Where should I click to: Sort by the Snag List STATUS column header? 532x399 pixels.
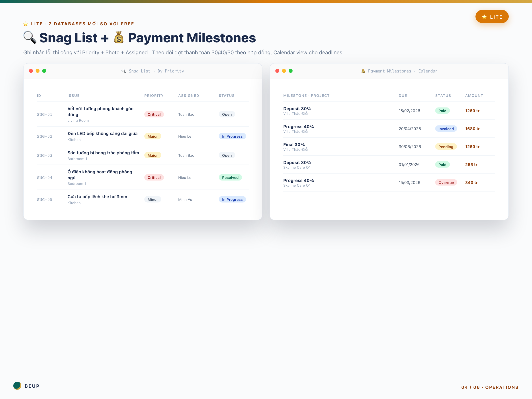227,96
